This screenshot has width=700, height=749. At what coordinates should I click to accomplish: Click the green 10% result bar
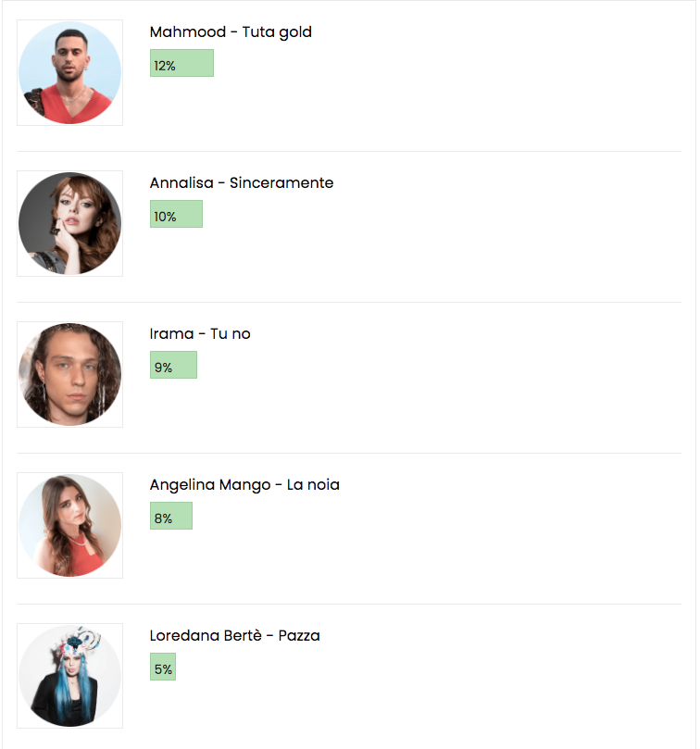point(176,214)
